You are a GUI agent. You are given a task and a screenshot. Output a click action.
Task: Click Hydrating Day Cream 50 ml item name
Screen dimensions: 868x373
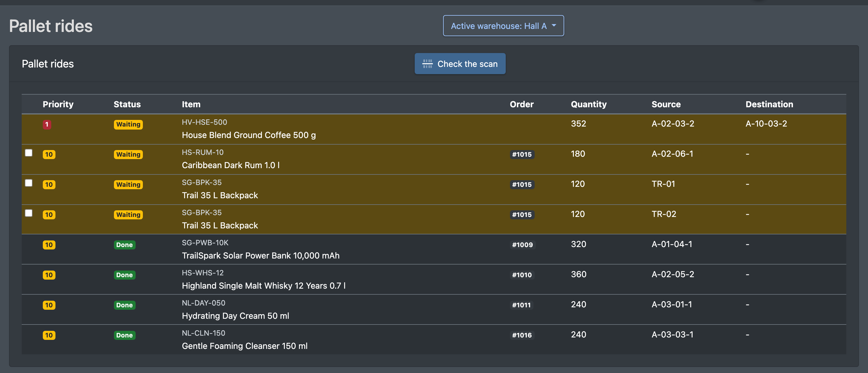pyautogui.click(x=235, y=316)
